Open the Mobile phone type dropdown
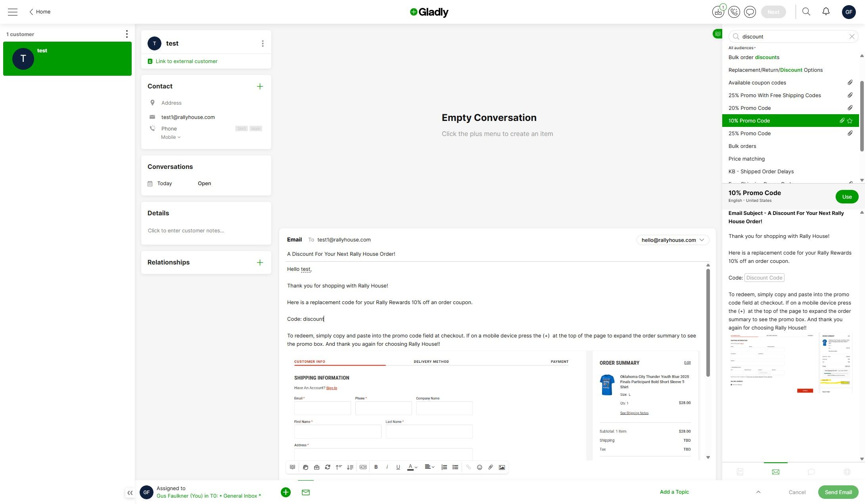 (x=171, y=137)
